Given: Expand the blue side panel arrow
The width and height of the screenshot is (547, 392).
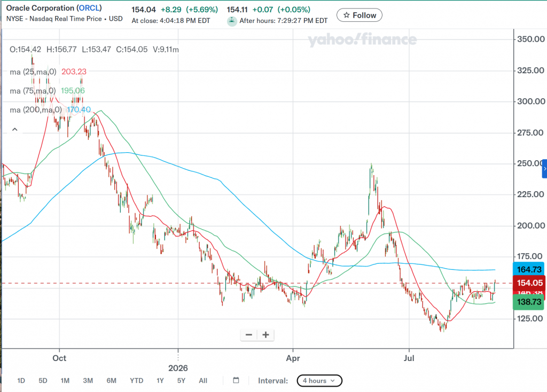Looking at the screenshot, I should pos(544,169).
